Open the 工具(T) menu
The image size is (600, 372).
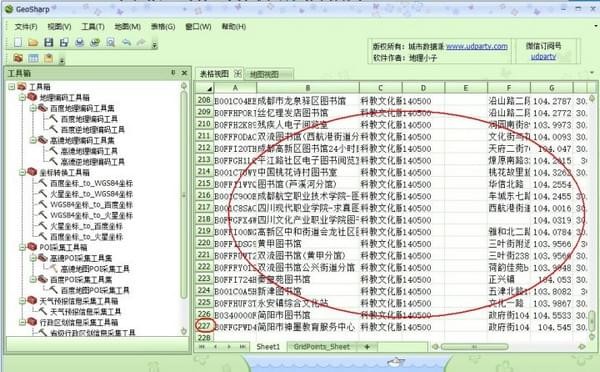[x=93, y=27]
